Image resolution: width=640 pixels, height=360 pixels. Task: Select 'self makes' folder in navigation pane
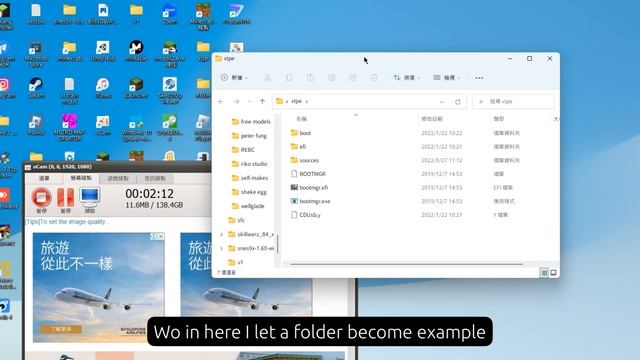pyautogui.click(x=249, y=178)
